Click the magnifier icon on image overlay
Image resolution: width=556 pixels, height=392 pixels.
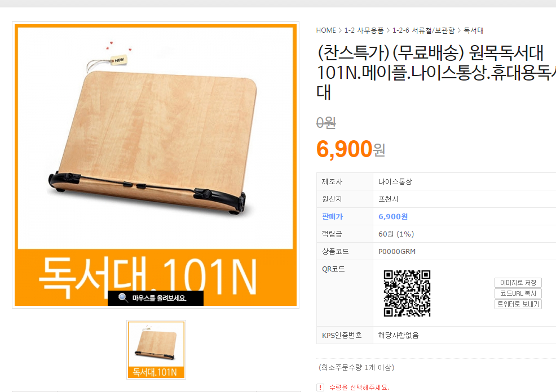click(x=123, y=298)
